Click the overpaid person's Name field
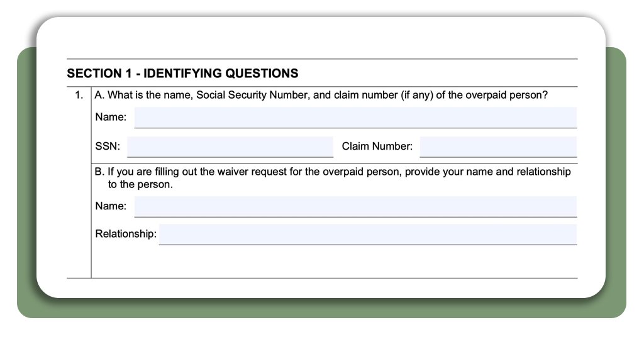 click(355, 118)
